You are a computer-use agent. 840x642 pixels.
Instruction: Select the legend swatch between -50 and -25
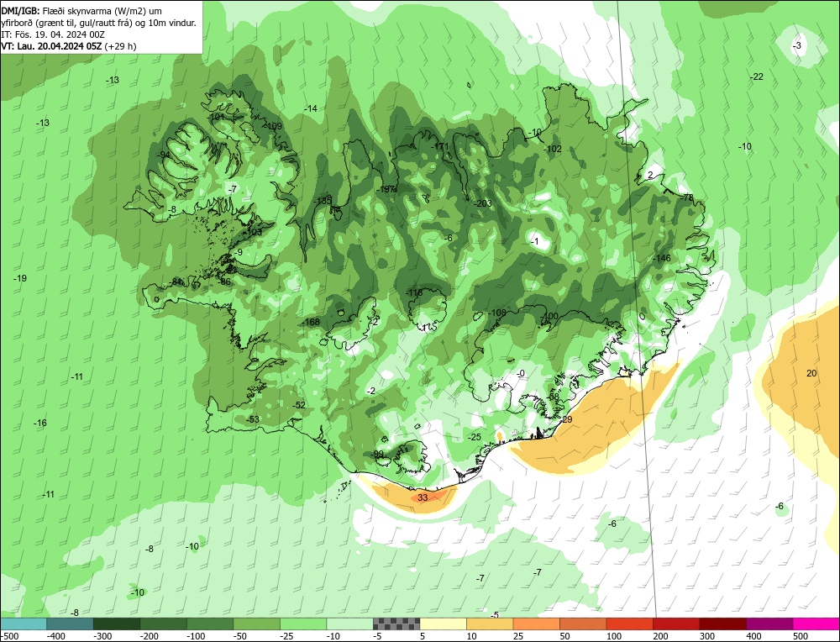coord(256,624)
